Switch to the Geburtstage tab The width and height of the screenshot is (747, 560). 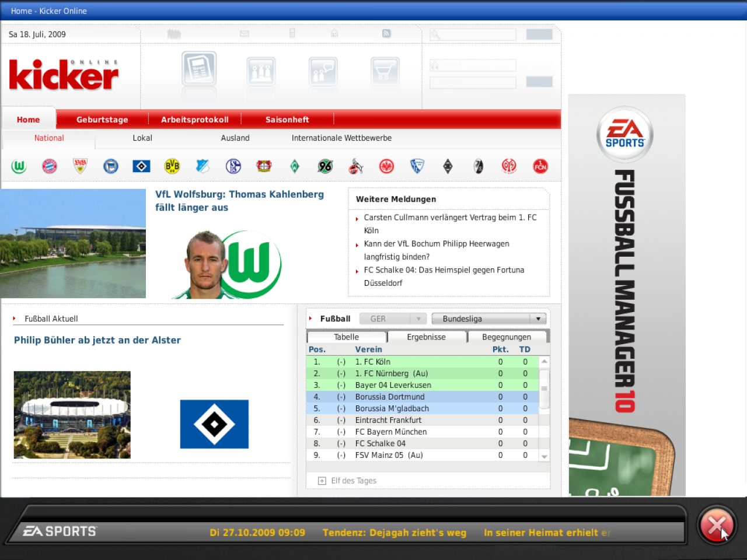(x=102, y=120)
